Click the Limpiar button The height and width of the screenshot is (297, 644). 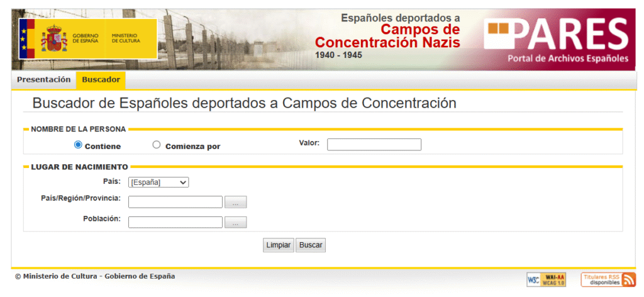[x=279, y=245]
